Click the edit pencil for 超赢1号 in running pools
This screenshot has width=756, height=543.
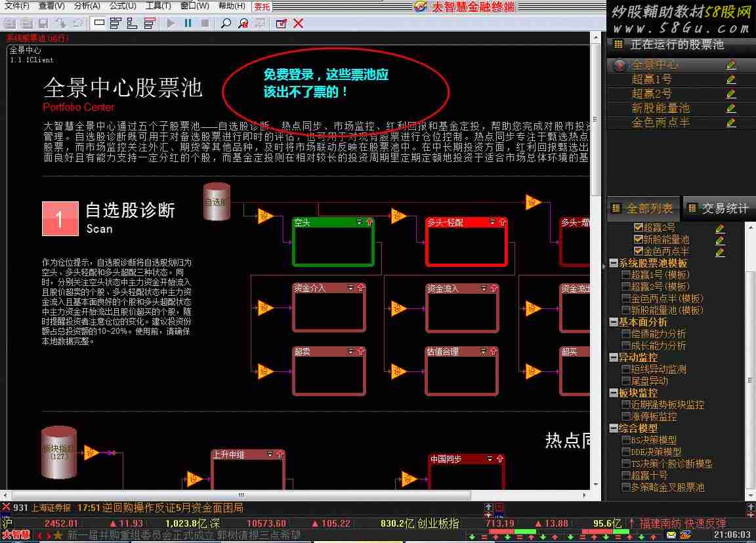731,79
